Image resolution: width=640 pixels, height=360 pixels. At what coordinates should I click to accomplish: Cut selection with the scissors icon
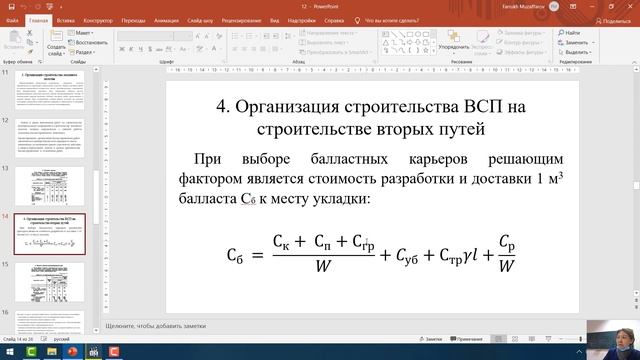29,33
